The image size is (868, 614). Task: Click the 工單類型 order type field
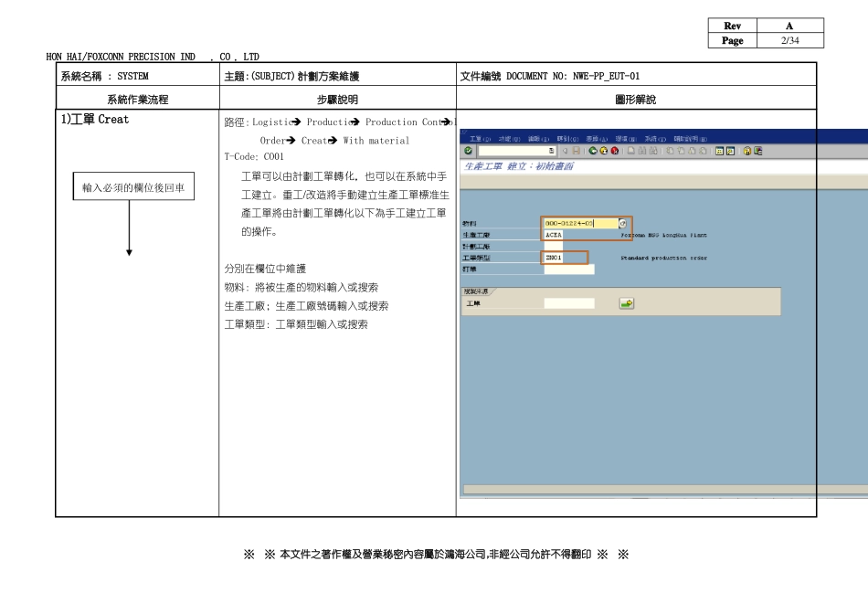pyautogui.click(x=554, y=258)
